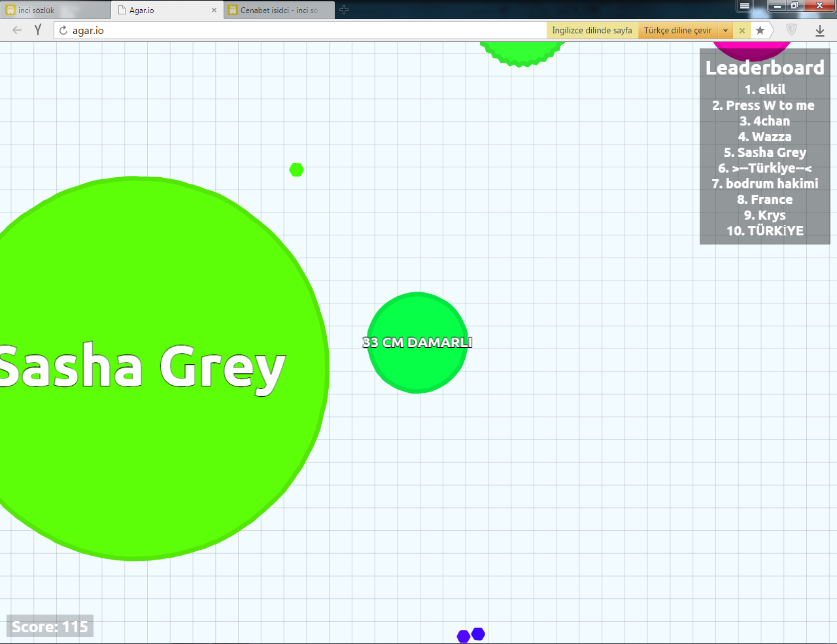Open the browser hamburger menu

pyautogui.click(x=745, y=6)
